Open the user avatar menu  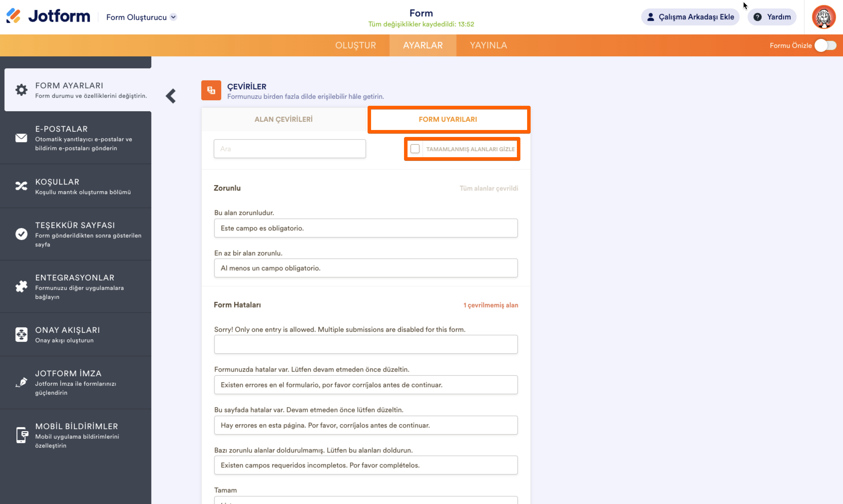click(824, 17)
